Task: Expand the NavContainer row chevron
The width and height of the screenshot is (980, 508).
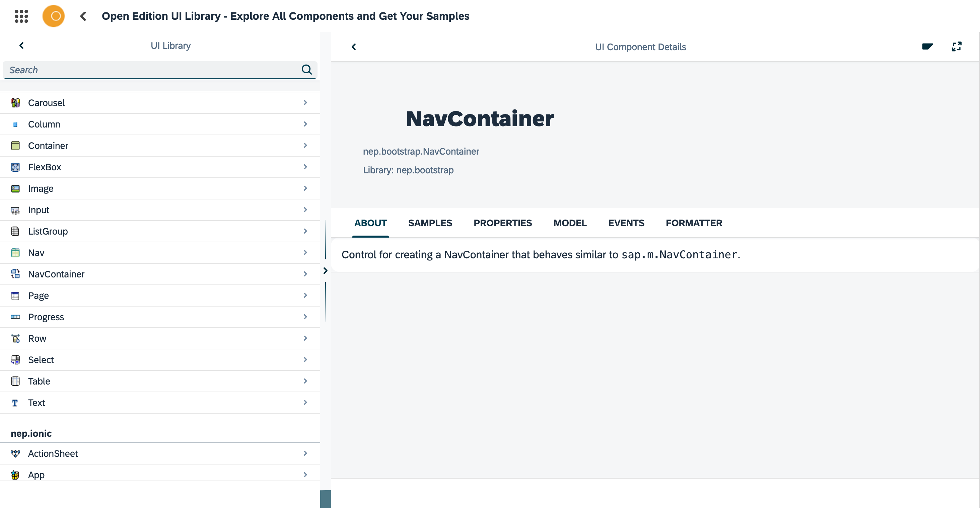Action: point(305,274)
